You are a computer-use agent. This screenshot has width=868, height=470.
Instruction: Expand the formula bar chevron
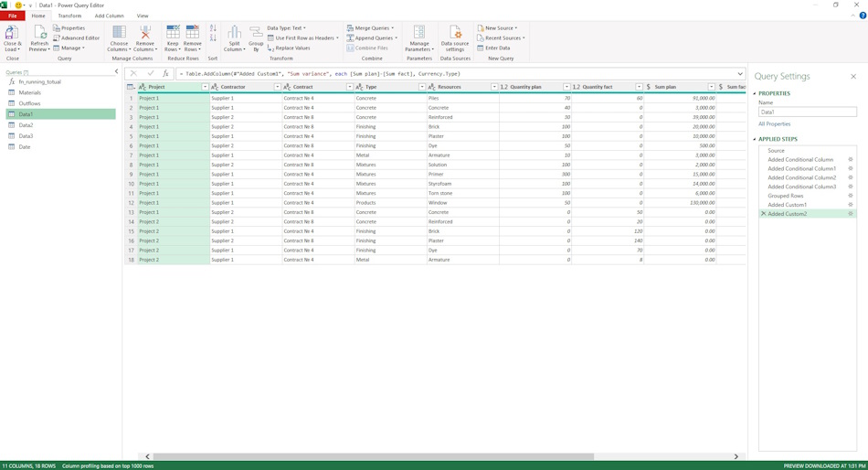pos(739,73)
